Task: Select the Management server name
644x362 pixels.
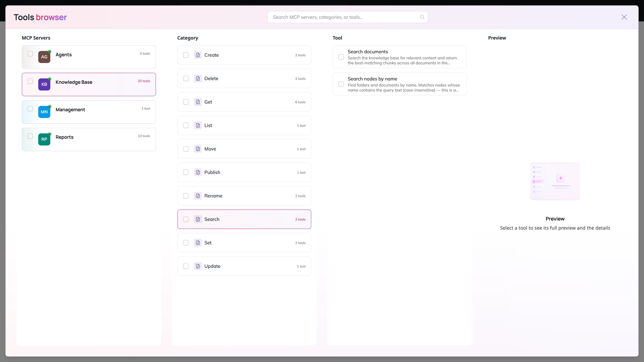Action: pyautogui.click(x=70, y=110)
